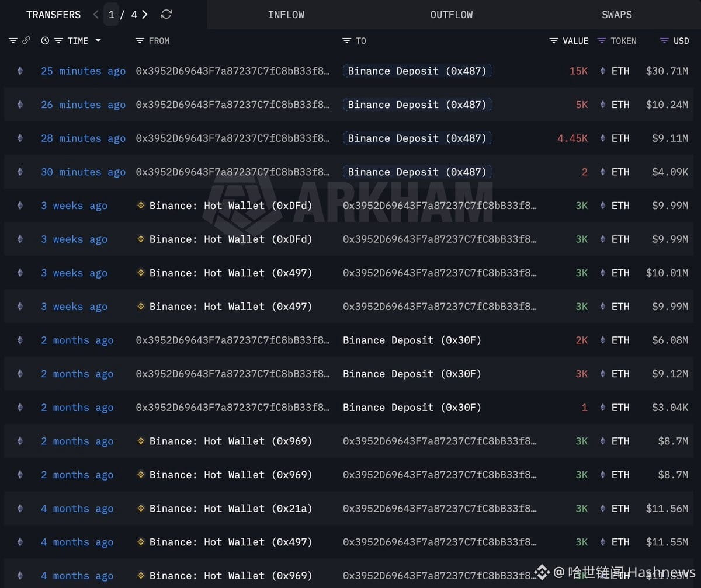Click Binance Deposit (0x487) in 5K row

pyautogui.click(x=417, y=105)
